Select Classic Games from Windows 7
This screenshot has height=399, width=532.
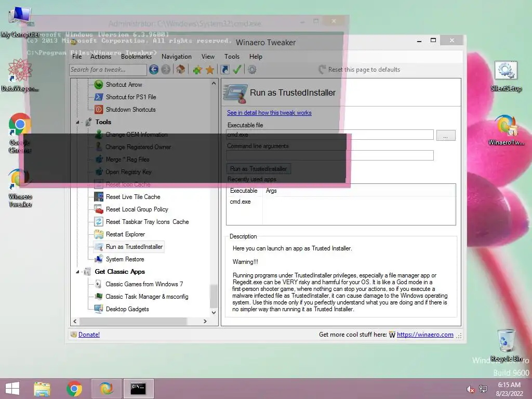144,284
